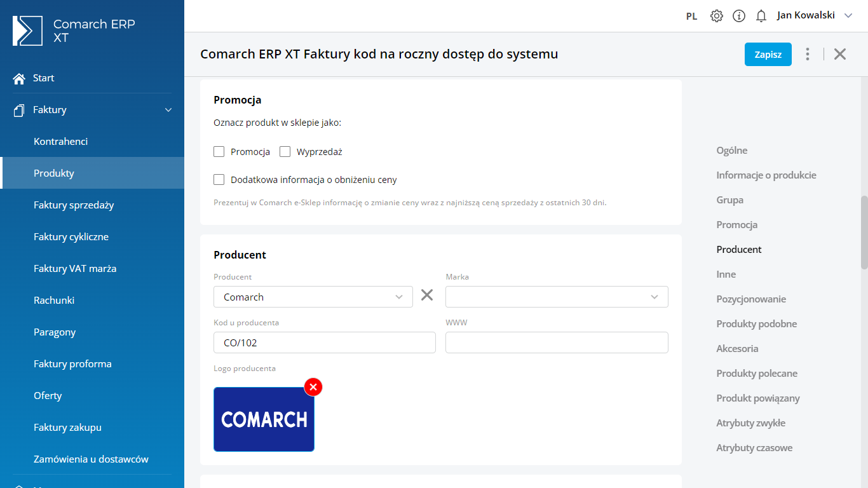Switch language via PL button
This screenshot has height=488, width=868.
[692, 17]
